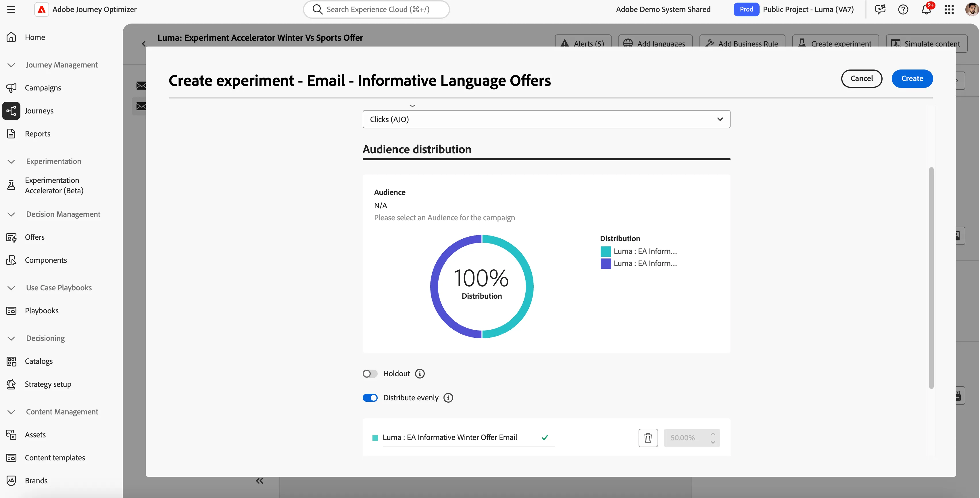The width and height of the screenshot is (980, 498).
Task: Open the Playbooks menu item
Action: (x=42, y=311)
